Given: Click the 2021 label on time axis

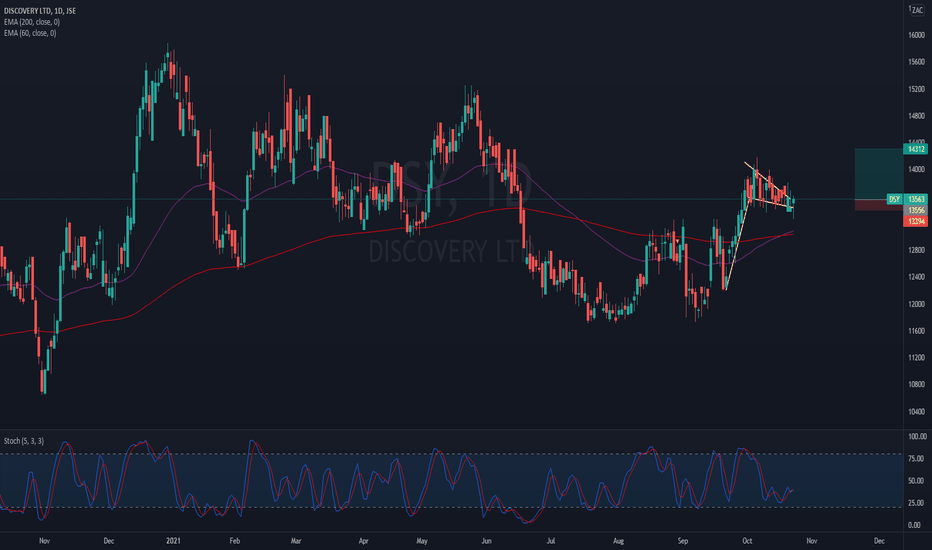Looking at the screenshot, I should click(x=173, y=541).
